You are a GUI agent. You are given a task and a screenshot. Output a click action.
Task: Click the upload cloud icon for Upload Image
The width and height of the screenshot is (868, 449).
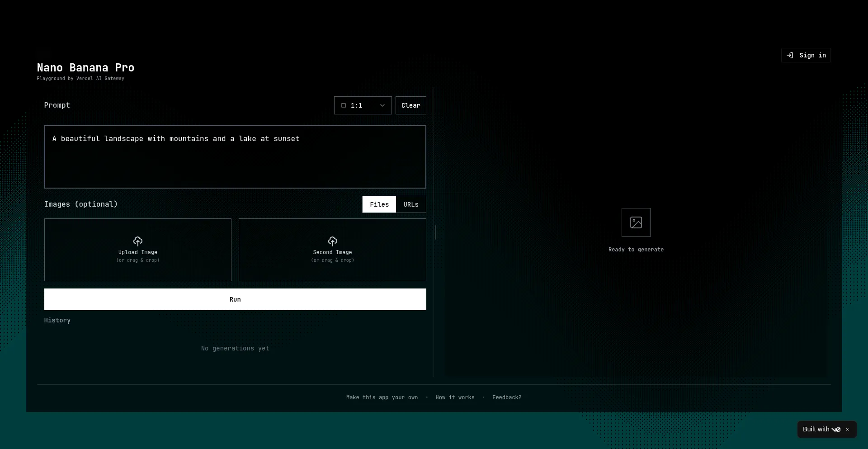click(138, 241)
